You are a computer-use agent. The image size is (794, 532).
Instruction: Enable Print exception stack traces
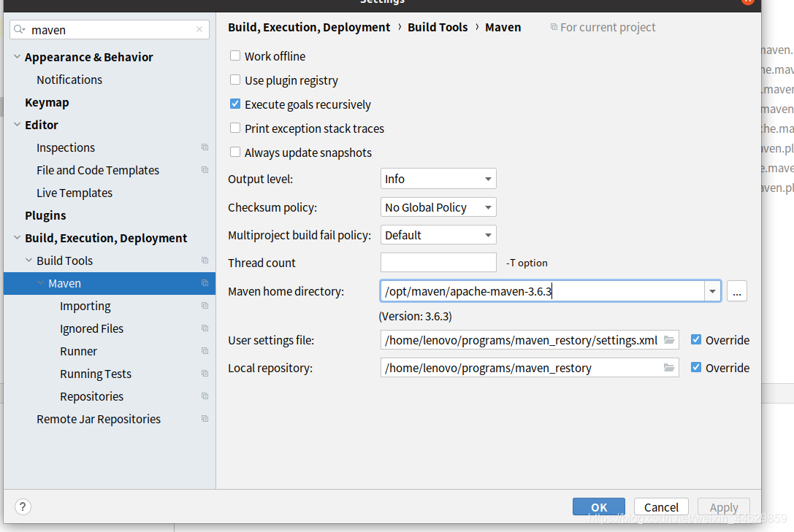(235, 128)
